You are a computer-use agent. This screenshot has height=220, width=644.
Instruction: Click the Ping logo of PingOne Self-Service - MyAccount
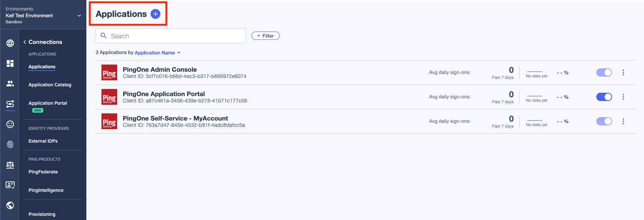pyautogui.click(x=109, y=121)
